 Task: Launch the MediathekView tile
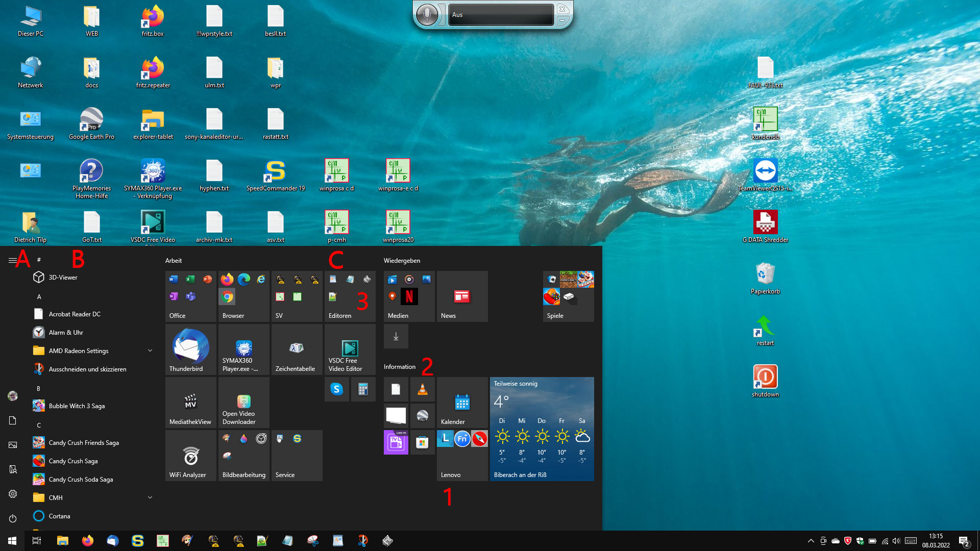[x=190, y=403]
